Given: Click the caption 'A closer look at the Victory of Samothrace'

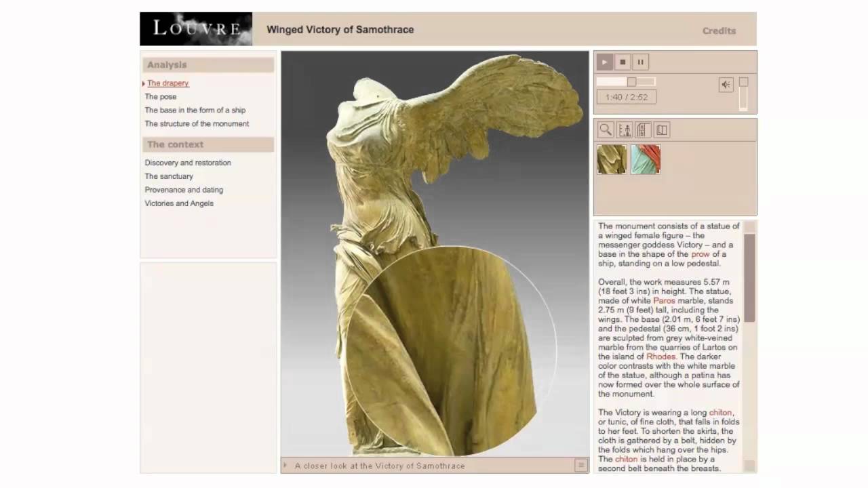Looking at the screenshot, I should click(380, 466).
